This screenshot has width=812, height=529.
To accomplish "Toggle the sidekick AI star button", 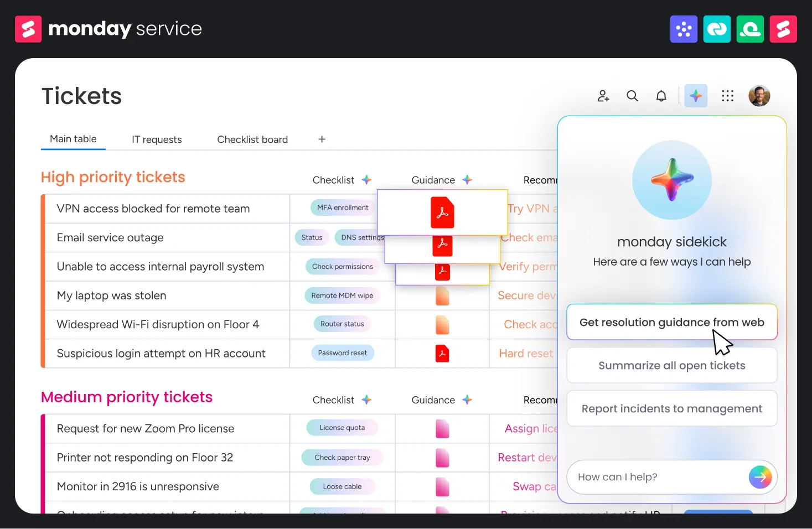I will 696,96.
